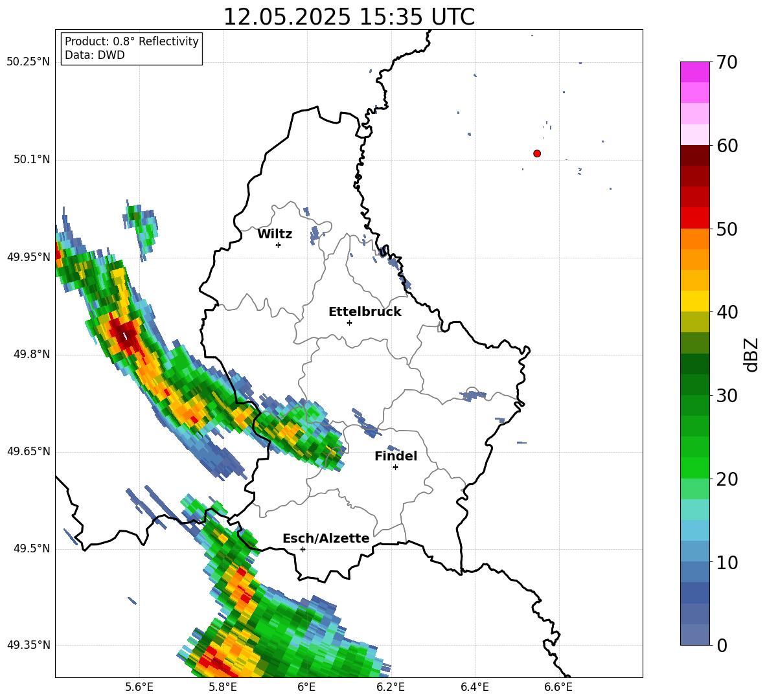This screenshot has width=767, height=700.
Task: Click the Esch/Alzette city label
Action: [326, 539]
